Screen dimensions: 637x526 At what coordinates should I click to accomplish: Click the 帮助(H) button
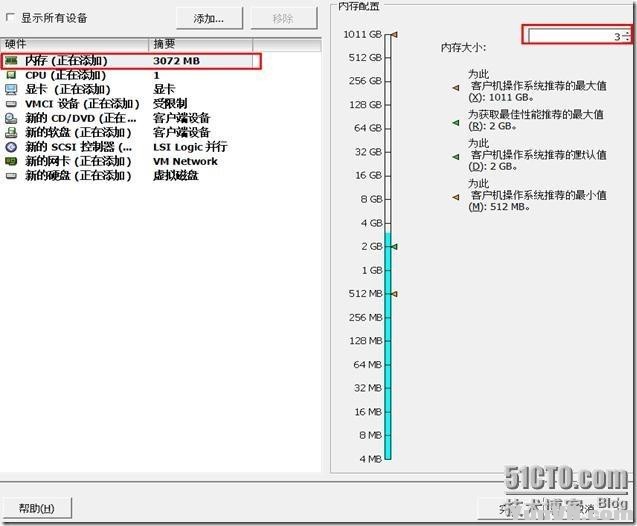tap(37, 508)
